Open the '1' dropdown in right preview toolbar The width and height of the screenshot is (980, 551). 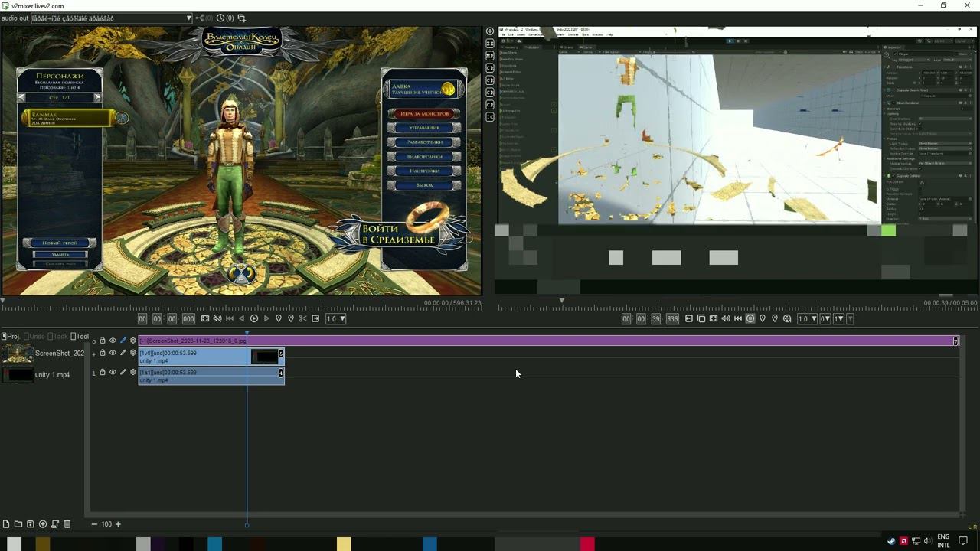(x=839, y=318)
